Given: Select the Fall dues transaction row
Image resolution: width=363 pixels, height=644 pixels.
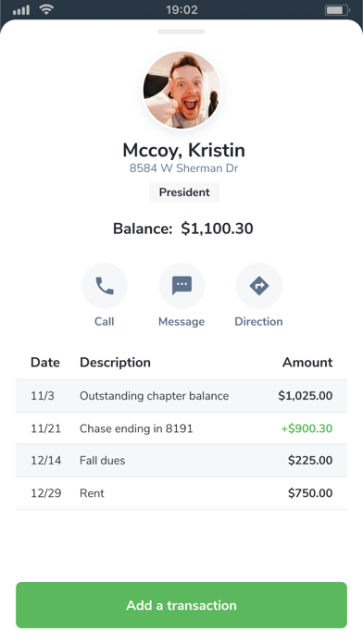Looking at the screenshot, I should point(181,461).
